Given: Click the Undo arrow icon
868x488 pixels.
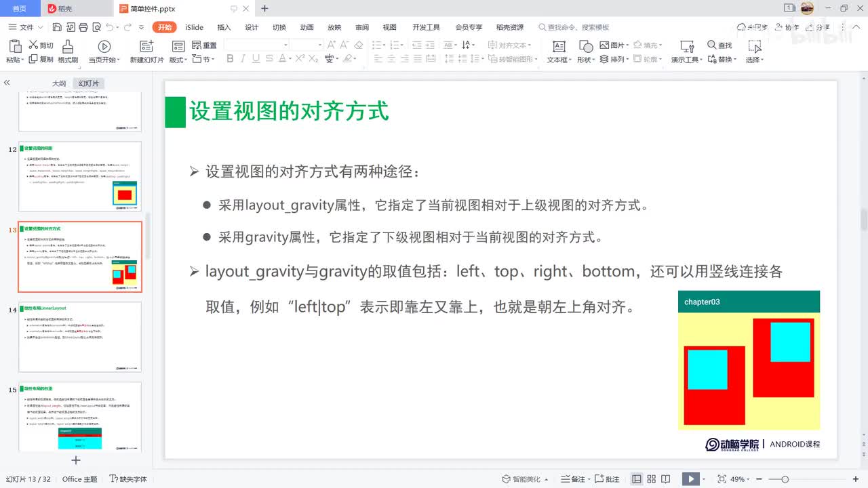Looking at the screenshot, I should [x=110, y=27].
